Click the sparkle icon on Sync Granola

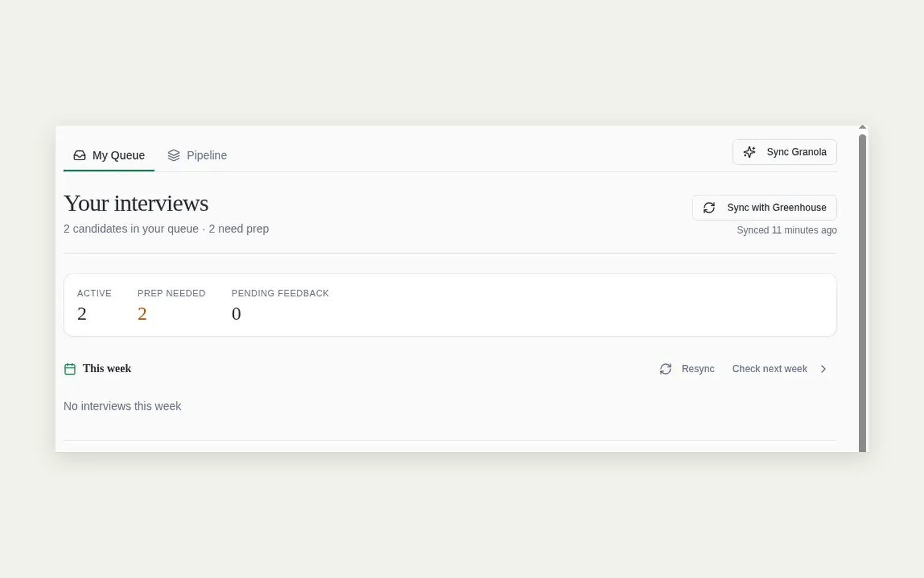click(750, 152)
